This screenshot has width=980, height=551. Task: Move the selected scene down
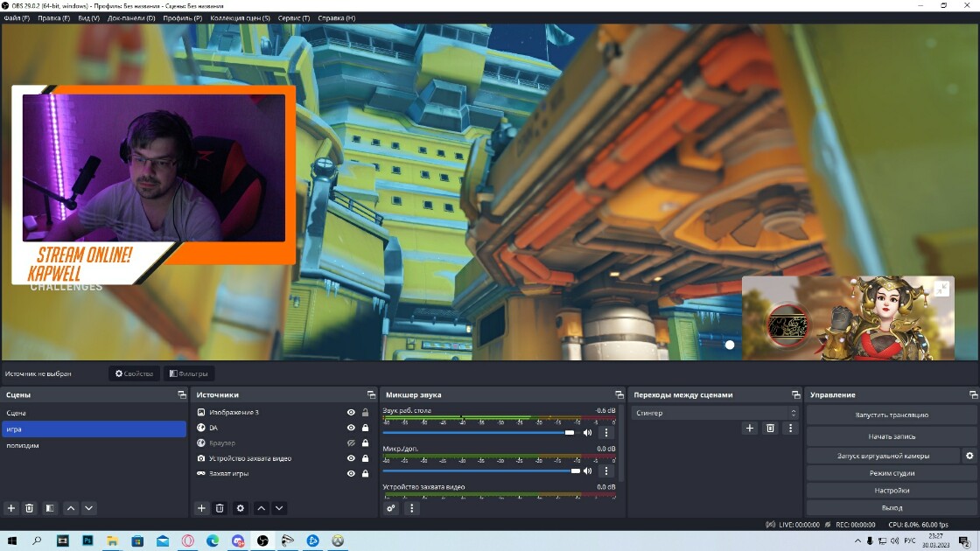88,508
